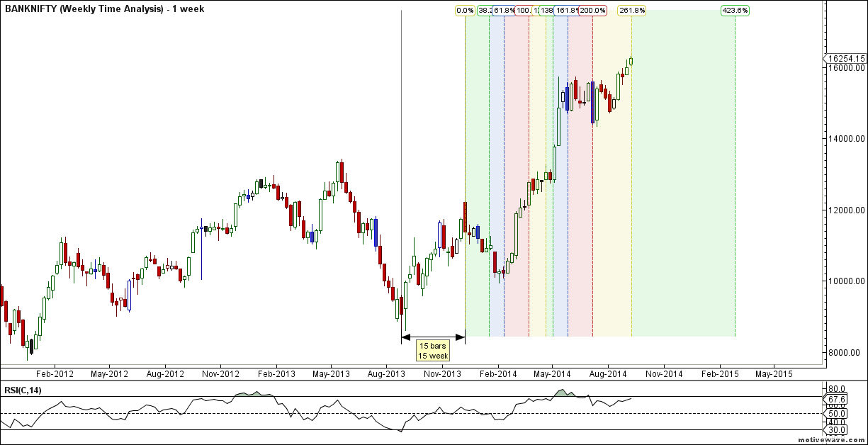Select the 423.6% Fibonacci extension label
Viewport: 868px width, 445px height.
(x=735, y=10)
